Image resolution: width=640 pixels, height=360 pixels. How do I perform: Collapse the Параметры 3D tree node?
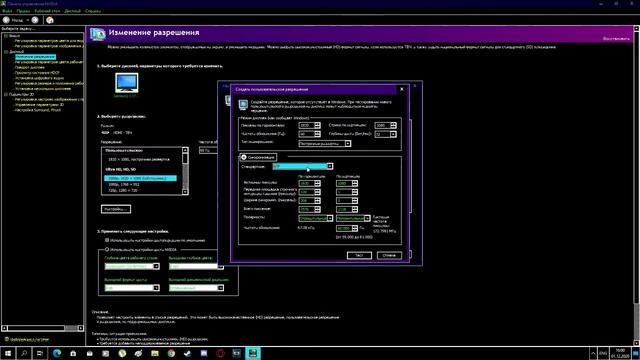click(6, 94)
